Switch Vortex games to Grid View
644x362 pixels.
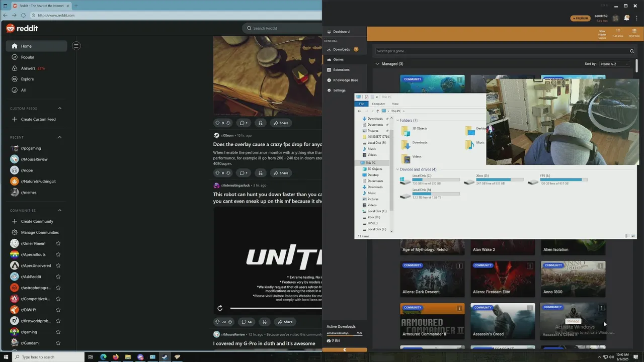click(634, 34)
